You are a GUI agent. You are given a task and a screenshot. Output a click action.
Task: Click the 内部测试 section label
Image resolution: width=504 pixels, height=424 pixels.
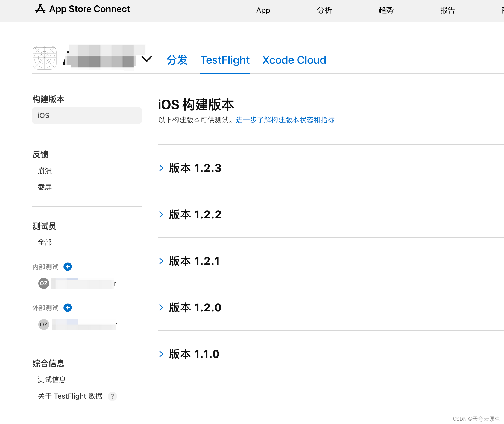pos(45,267)
